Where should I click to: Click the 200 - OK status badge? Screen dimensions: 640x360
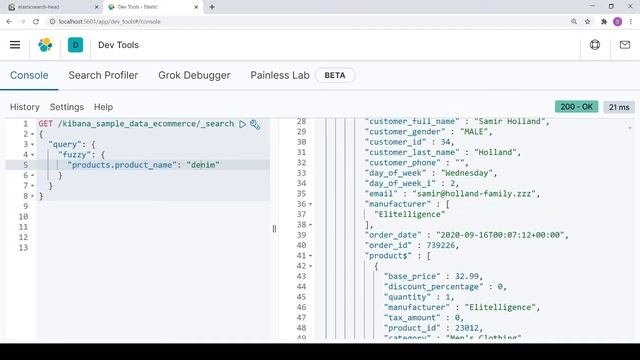click(x=576, y=107)
